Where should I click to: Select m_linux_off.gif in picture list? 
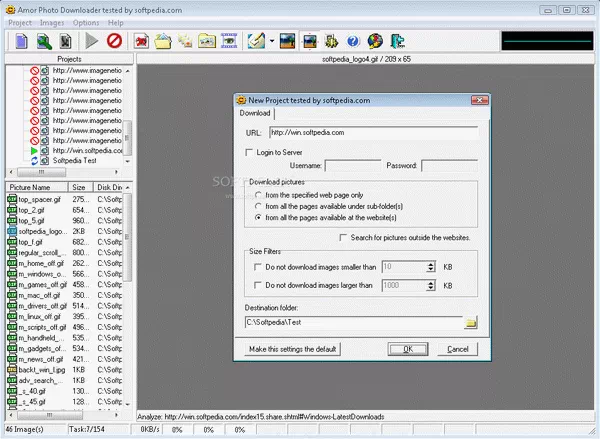(39, 317)
